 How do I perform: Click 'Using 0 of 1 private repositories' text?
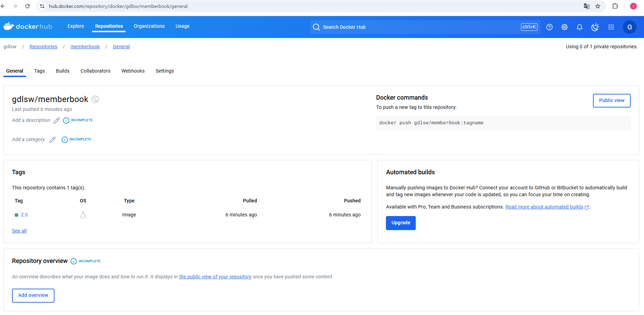(x=602, y=47)
